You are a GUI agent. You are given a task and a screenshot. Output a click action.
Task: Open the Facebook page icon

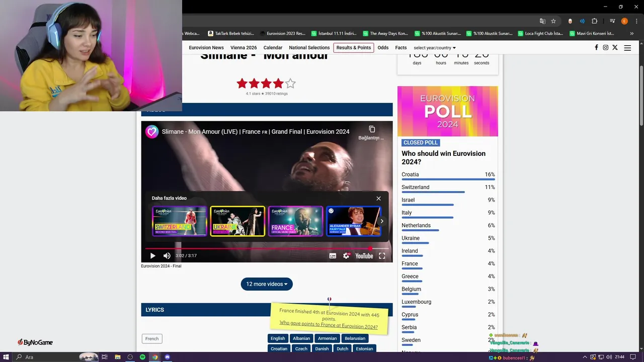pos(596,48)
